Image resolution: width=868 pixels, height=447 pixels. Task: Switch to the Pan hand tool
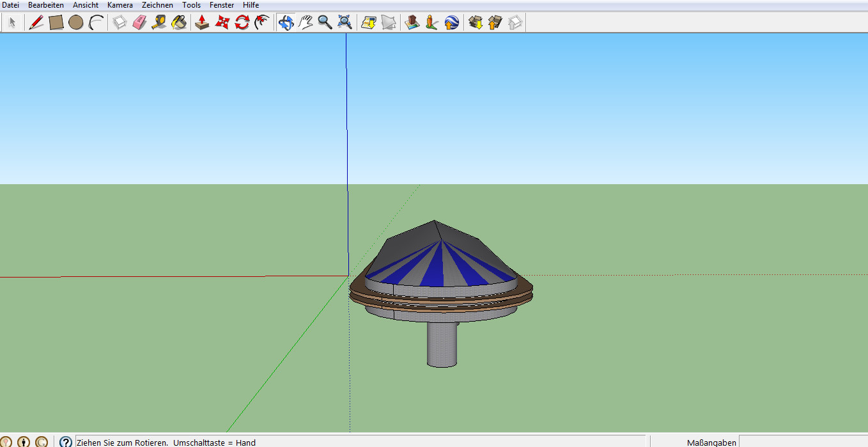coord(306,23)
